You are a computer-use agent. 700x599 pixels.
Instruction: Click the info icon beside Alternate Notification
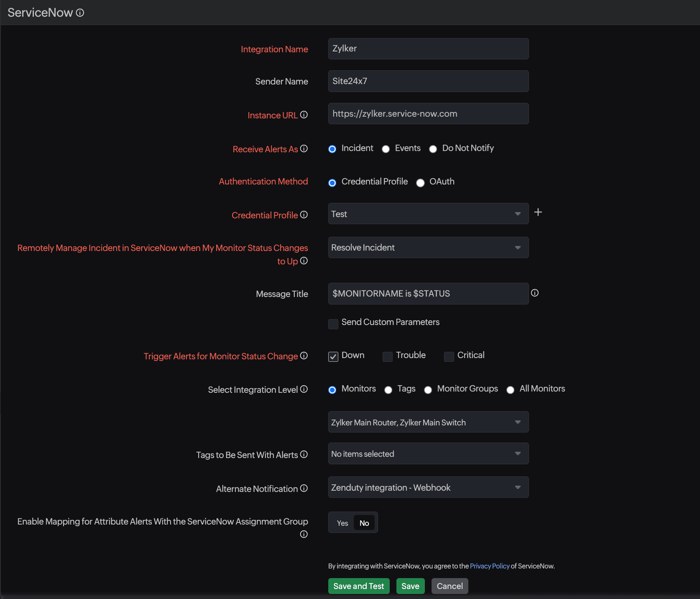tap(304, 488)
